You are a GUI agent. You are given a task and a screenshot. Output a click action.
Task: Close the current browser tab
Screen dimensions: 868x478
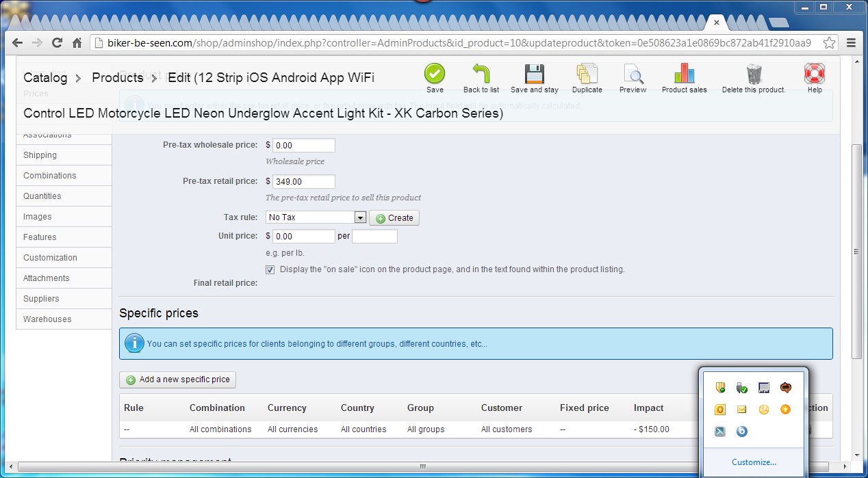click(717, 23)
